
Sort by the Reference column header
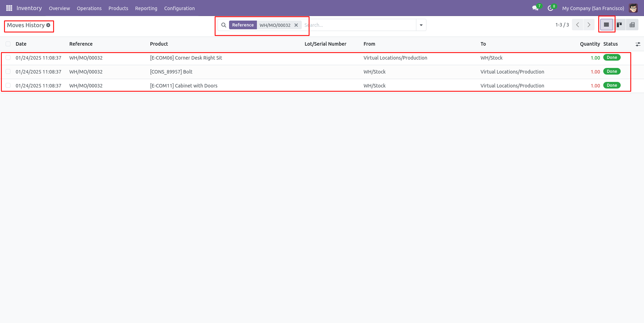tap(81, 44)
